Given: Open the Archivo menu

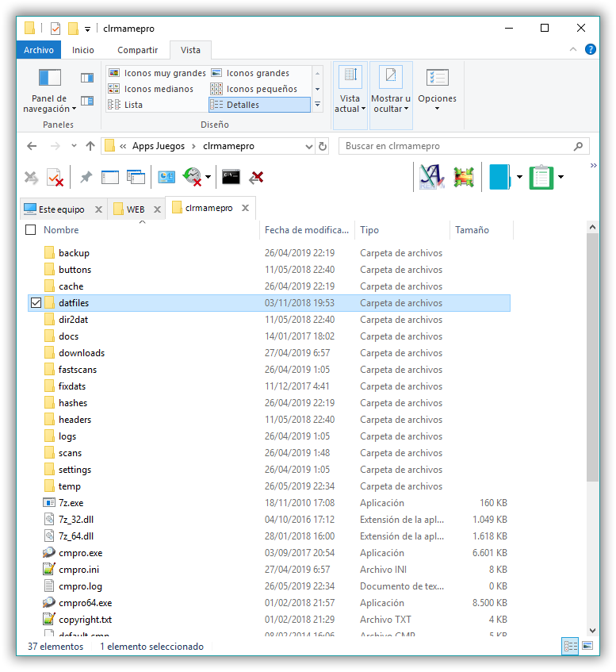Looking at the screenshot, I should [x=39, y=50].
